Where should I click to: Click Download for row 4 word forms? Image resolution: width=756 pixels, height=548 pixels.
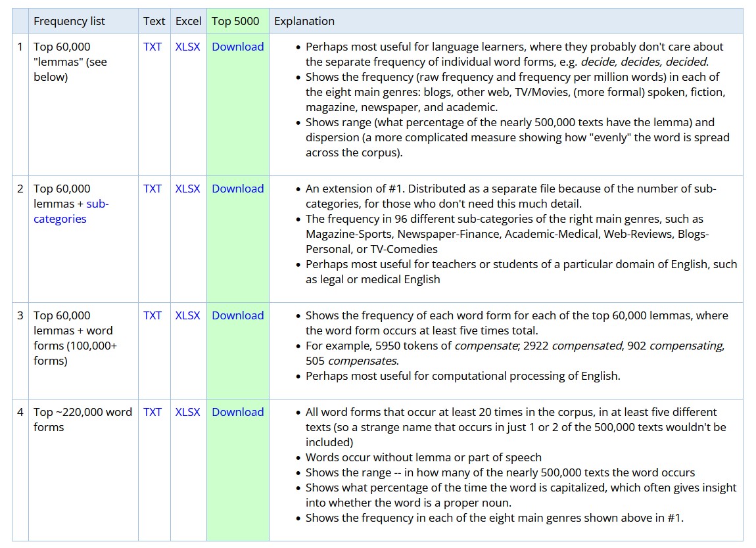coord(237,412)
